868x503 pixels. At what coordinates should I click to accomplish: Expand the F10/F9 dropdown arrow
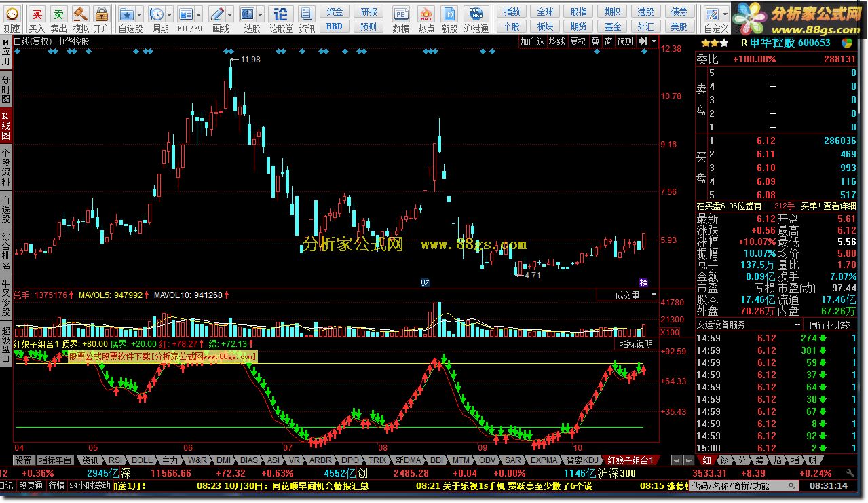198,14
